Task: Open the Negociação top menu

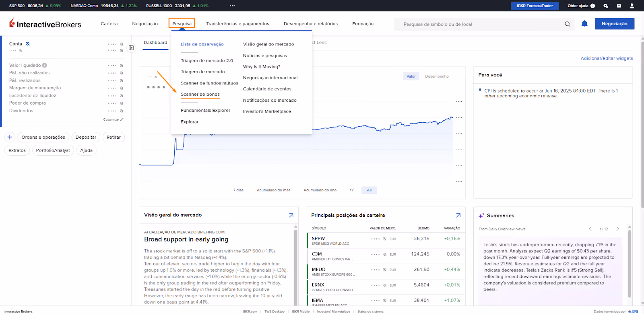Action: [x=145, y=24]
